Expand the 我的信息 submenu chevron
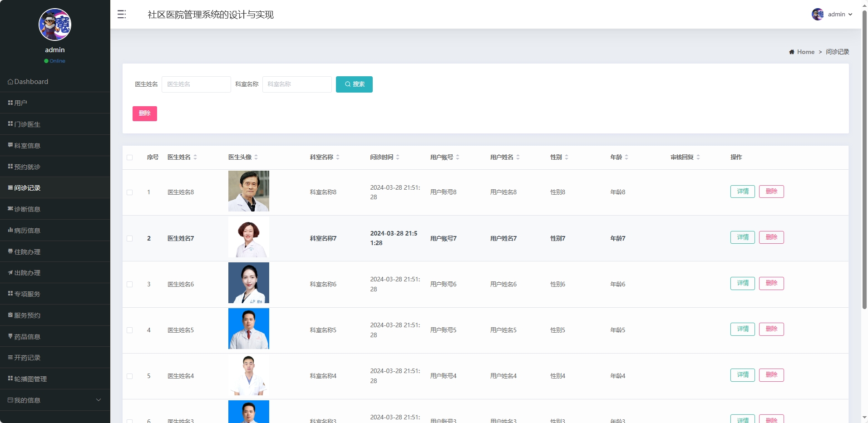 coord(99,400)
